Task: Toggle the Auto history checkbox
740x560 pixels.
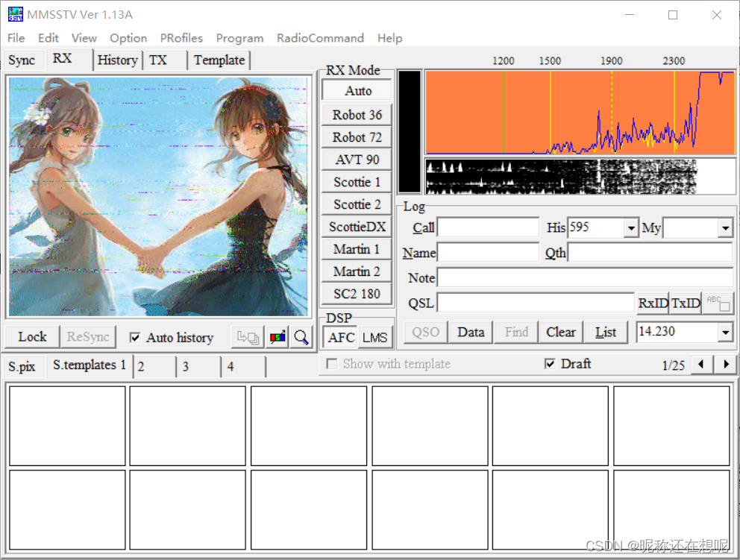Action: pos(135,338)
